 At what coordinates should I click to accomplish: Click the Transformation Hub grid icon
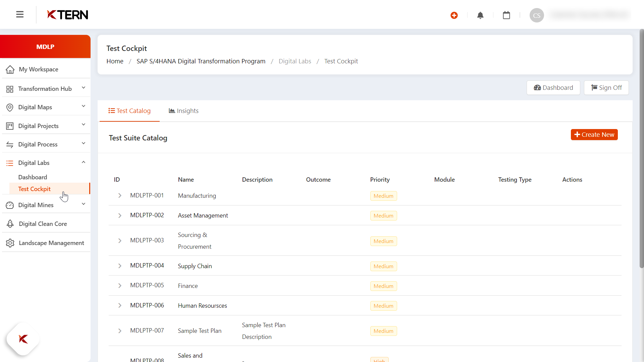pos(10,89)
